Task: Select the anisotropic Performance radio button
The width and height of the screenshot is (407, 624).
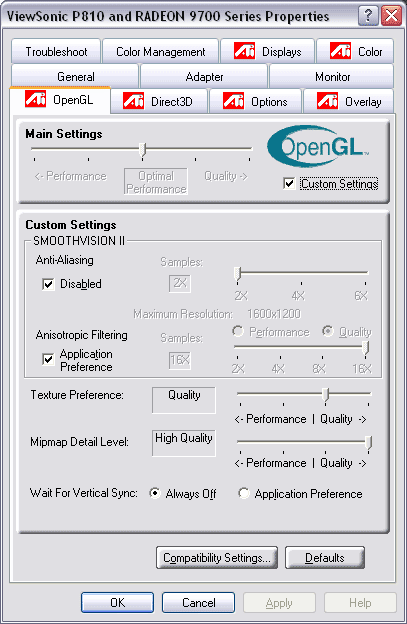Action: pos(238,331)
